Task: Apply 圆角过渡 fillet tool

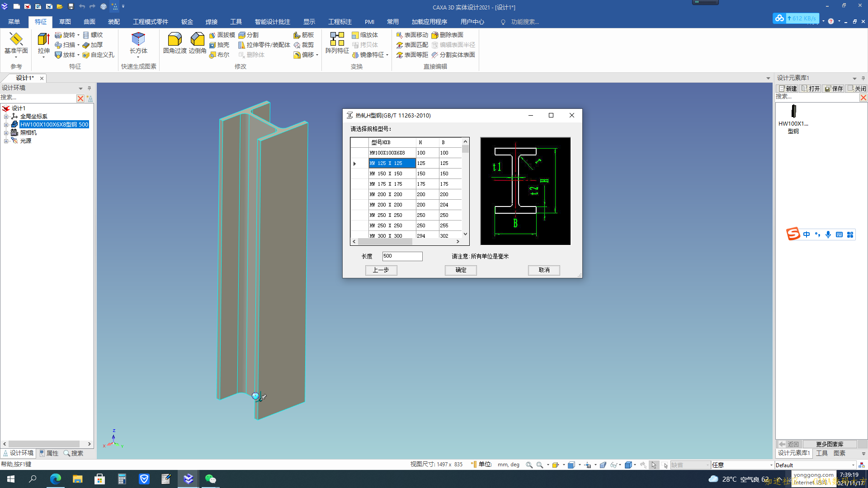Action: tap(175, 43)
